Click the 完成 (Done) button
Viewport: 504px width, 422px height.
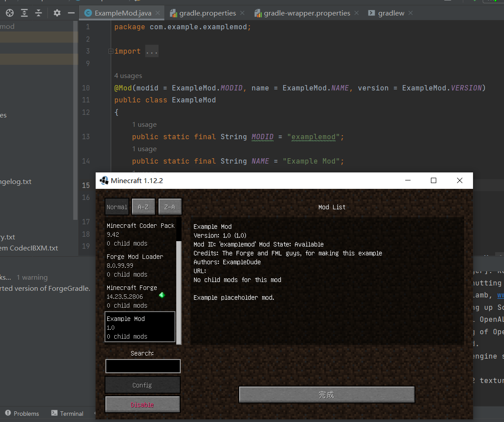[x=326, y=395]
